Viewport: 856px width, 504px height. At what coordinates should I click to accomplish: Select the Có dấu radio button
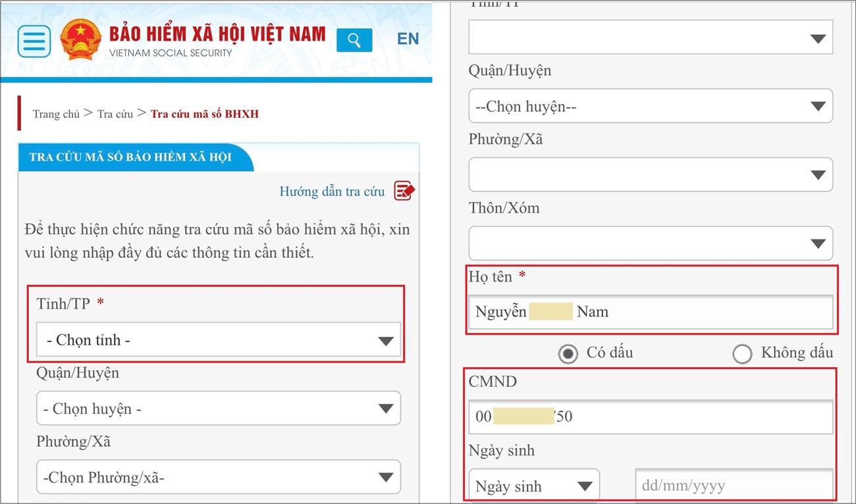click(568, 353)
